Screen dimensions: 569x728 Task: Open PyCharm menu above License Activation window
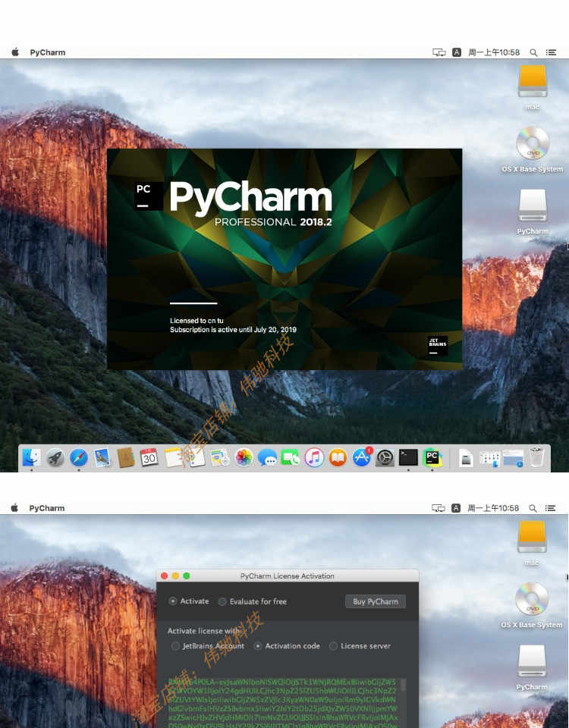tap(47, 508)
